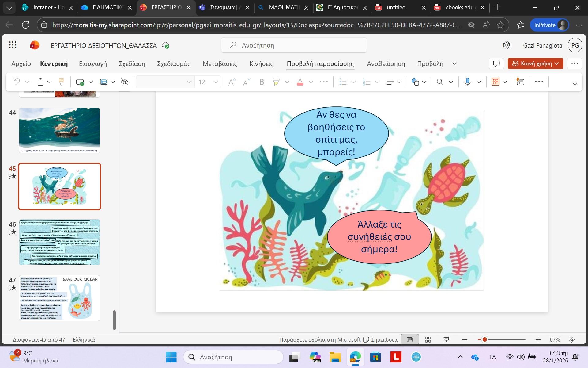The width and height of the screenshot is (588, 368).
Task: Toggle the Notes pane (Σημειώσεις)
Action: click(x=381, y=339)
